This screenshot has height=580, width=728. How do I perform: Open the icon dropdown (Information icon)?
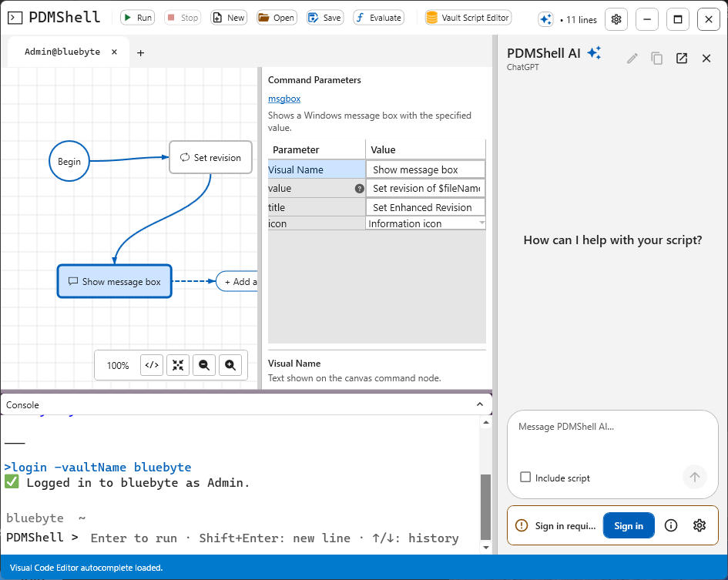[x=425, y=223]
